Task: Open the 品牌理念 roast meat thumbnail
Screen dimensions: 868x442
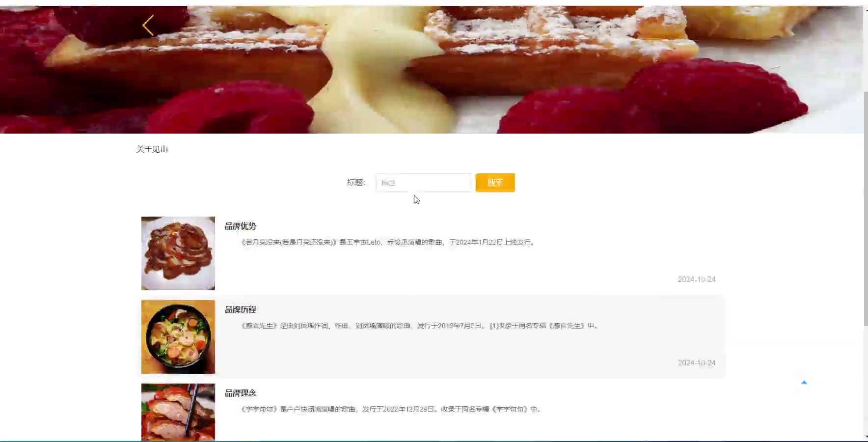Action: coord(178,412)
